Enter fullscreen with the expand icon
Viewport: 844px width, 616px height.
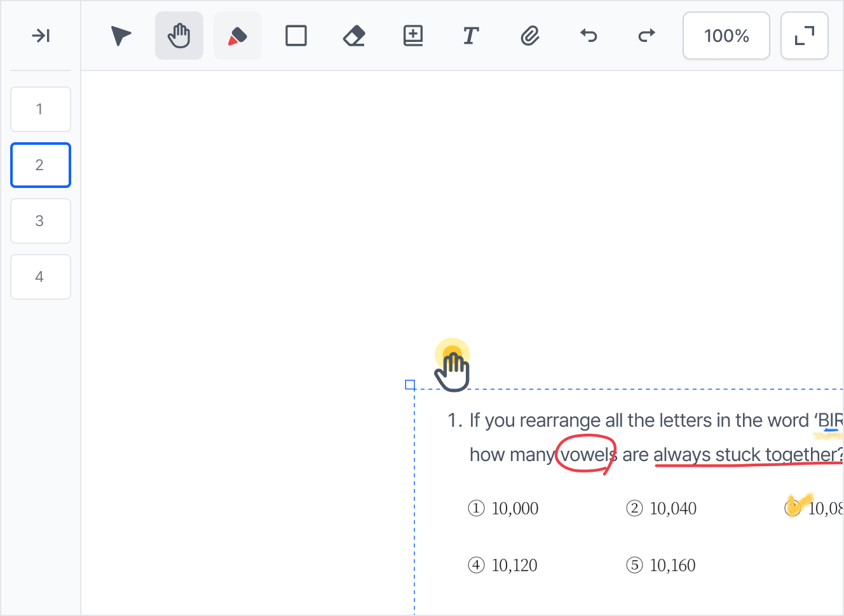pos(805,36)
